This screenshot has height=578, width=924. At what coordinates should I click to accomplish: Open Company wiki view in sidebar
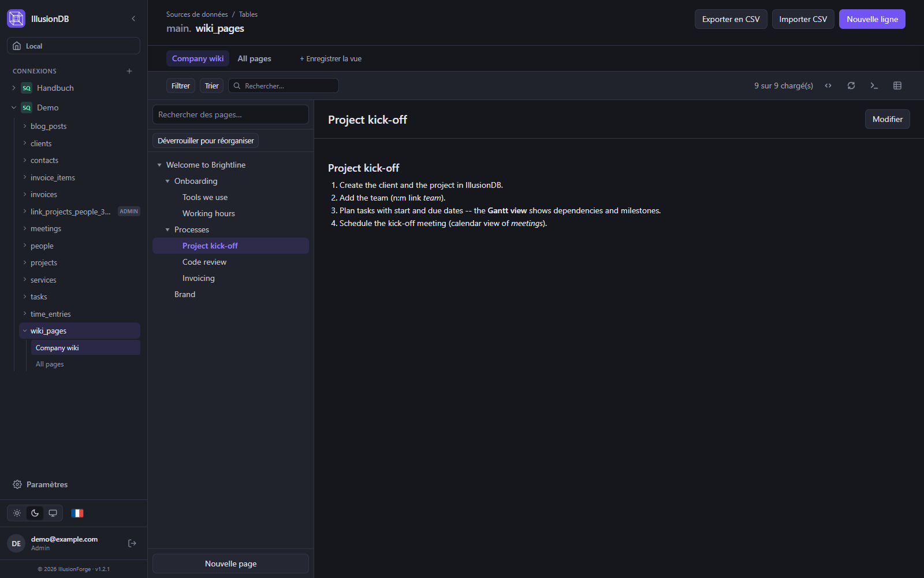pos(85,347)
